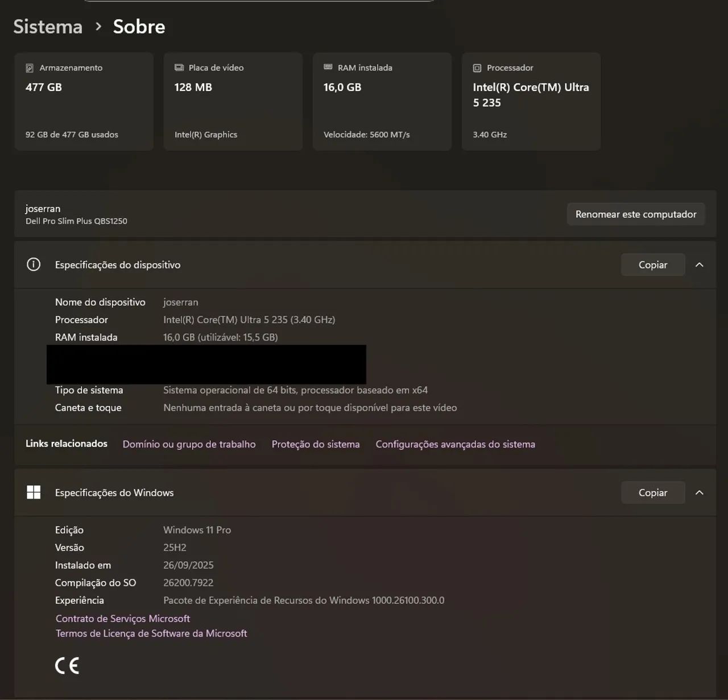Click the bold 16,0 GB value in RAM card
The image size is (728, 700).
(x=342, y=87)
